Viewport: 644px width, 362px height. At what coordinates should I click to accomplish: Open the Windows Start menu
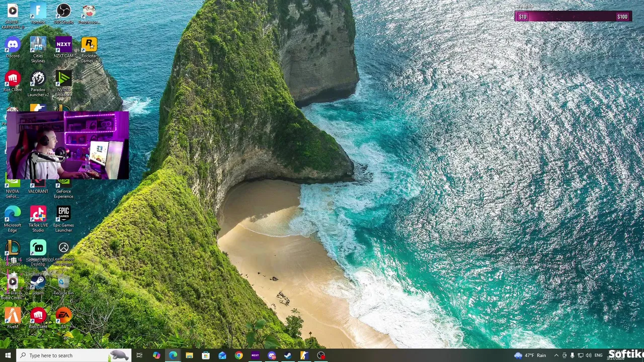pyautogui.click(x=8, y=355)
